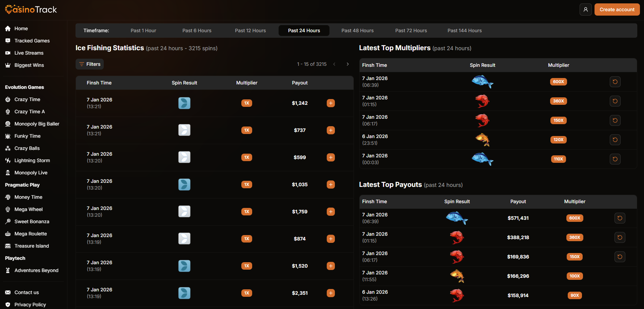Screen dimensions: 644x309
Task: Replay the $571,431 payout spin
Action: click(620, 218)
